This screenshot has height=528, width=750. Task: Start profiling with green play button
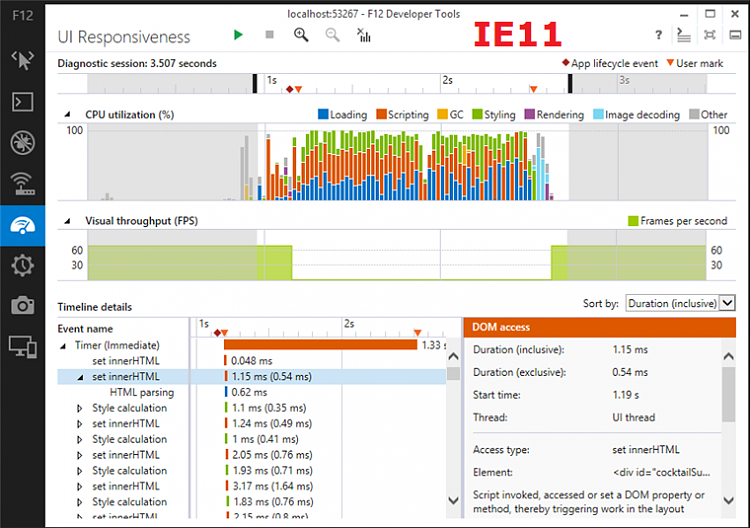click(238, 34)
